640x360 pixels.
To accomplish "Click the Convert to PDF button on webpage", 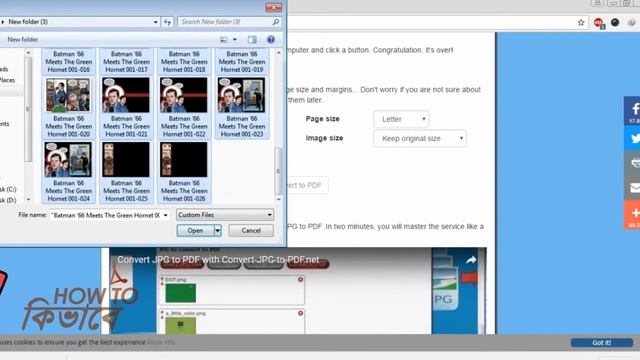I will pyautogui.click(x=307, y=185).
